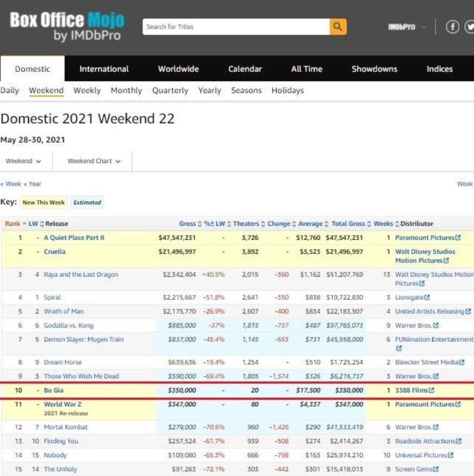Click external link icon next to Lionsgate
Screen dimensions: 474x476
[427, 297]
